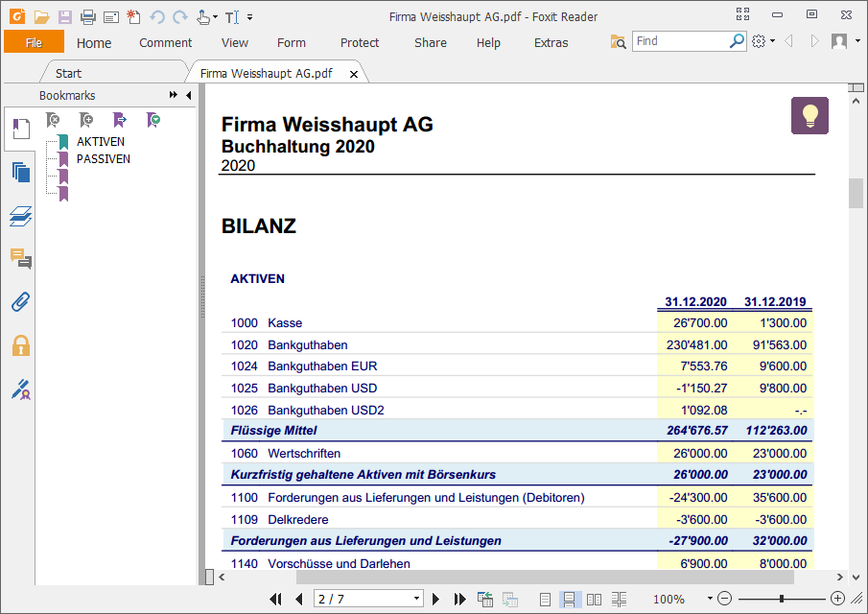The height and width of the screenshot is (614, 868).
Task: Select single page view mode
Action: pos(545,599)
